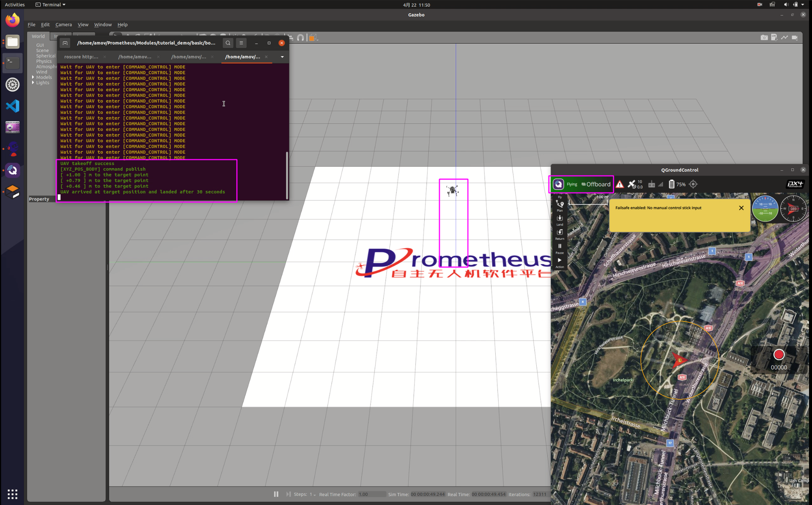Image resolution: width=812 pixels, height=505 pixels.
Task: Open Firefox from the Ubuntu dock
Action: (12, 20)
